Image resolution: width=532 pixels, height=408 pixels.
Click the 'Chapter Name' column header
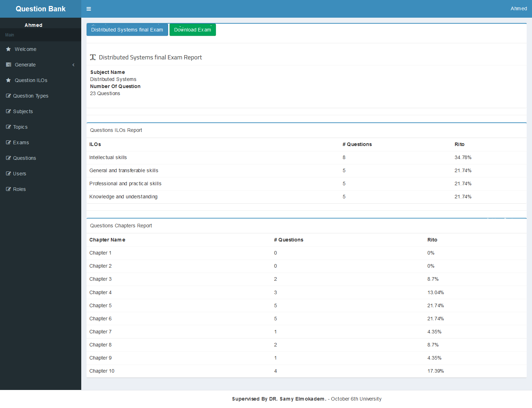(107, 240)
